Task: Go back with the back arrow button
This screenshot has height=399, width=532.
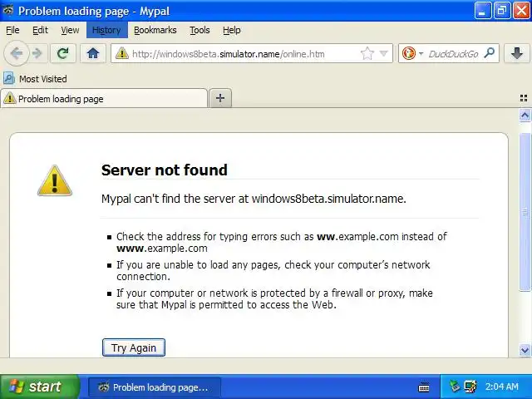Action: [x=17, y=53]
